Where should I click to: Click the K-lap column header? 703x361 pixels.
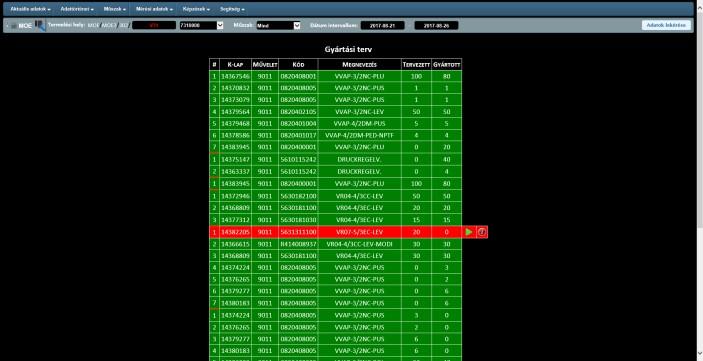click(235, 65)
